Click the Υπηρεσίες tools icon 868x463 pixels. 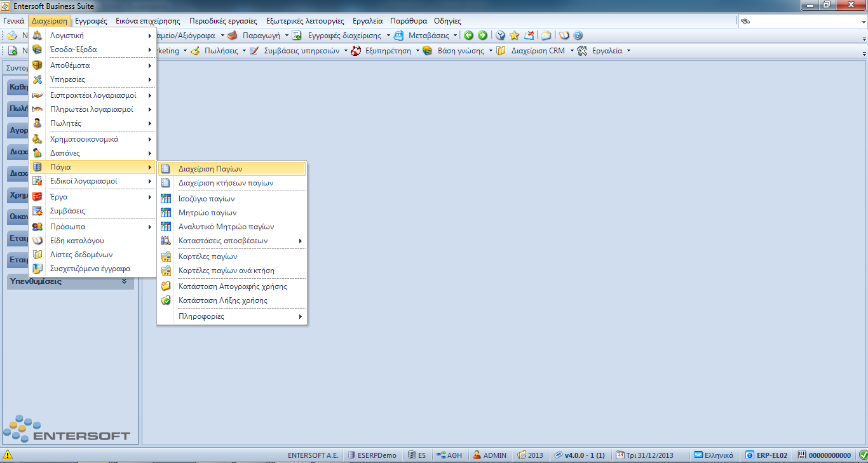[37, 79]
